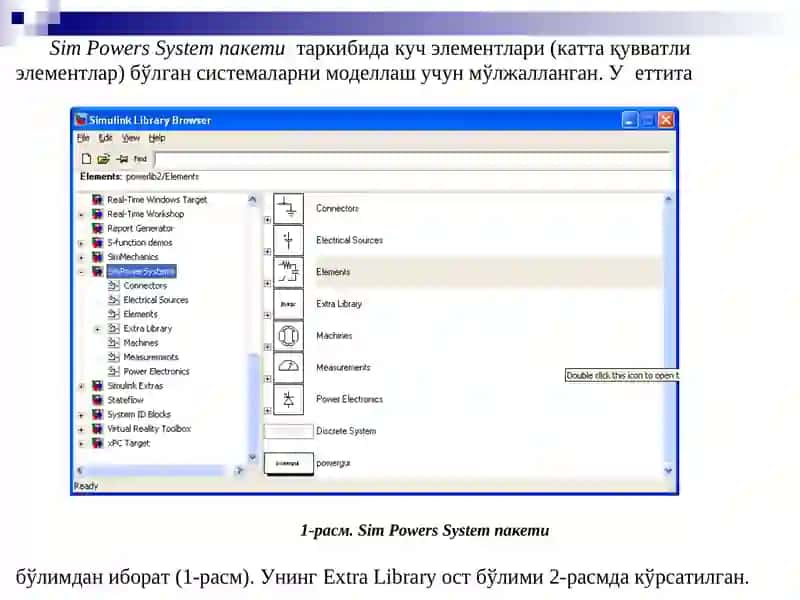Select xPC Target in tree
Image resolution: width=800 pixels, height=600 pixels.
(128, 443)
